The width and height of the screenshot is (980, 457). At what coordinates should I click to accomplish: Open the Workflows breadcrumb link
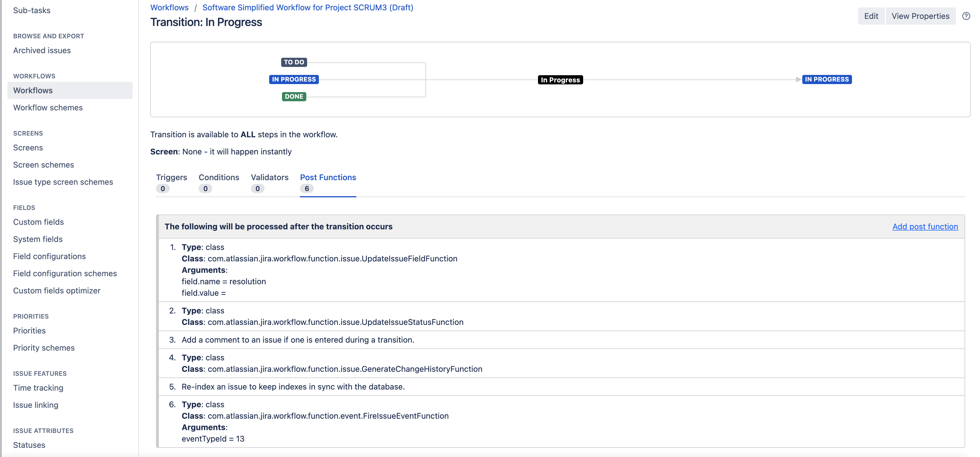pyautogui.click(x=169, y=8)
